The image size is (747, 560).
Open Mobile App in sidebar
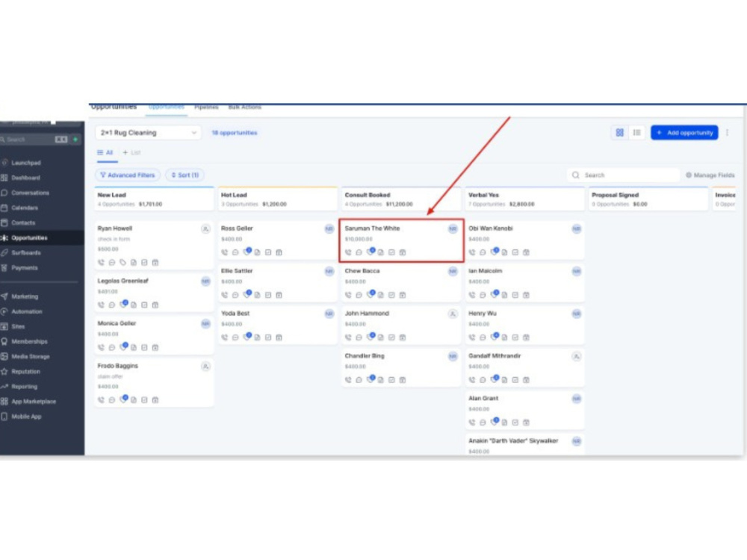[x=26, y=417]
